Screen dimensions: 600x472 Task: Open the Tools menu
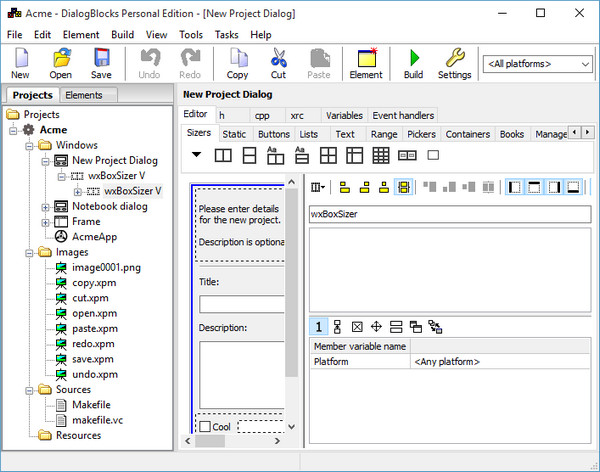click(190, 34)
